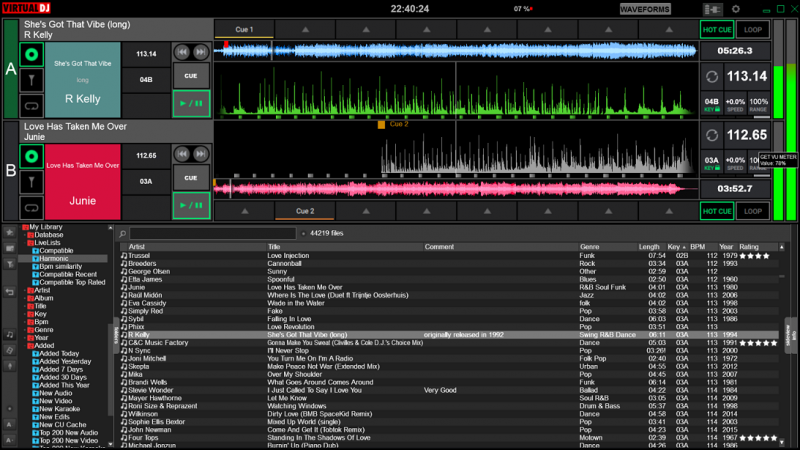The image size is (800, 450).
Task: Click the song search input field
Action: coord(213,234)
